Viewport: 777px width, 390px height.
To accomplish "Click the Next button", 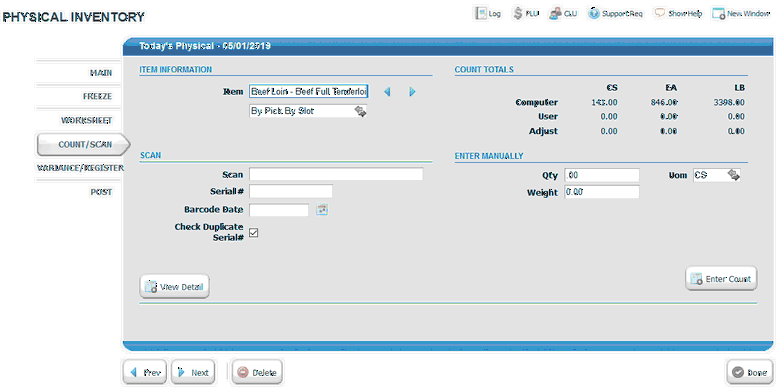I will point(193,372).
